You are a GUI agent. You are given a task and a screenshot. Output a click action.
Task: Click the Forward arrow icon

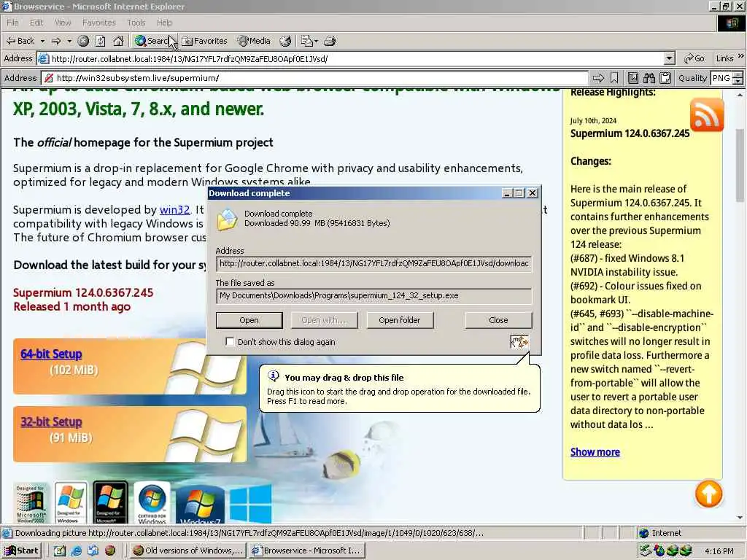tap(56, 41)
